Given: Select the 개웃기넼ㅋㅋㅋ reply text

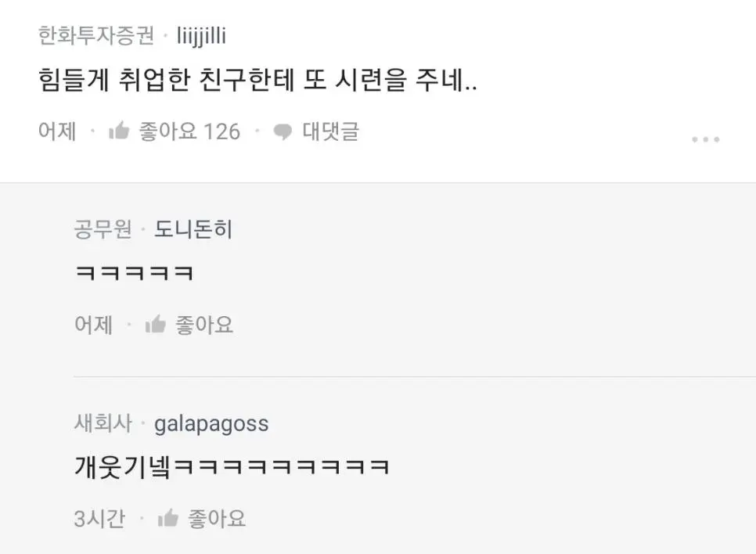Looking at the screenshot, I should click(x=232, y=466).
